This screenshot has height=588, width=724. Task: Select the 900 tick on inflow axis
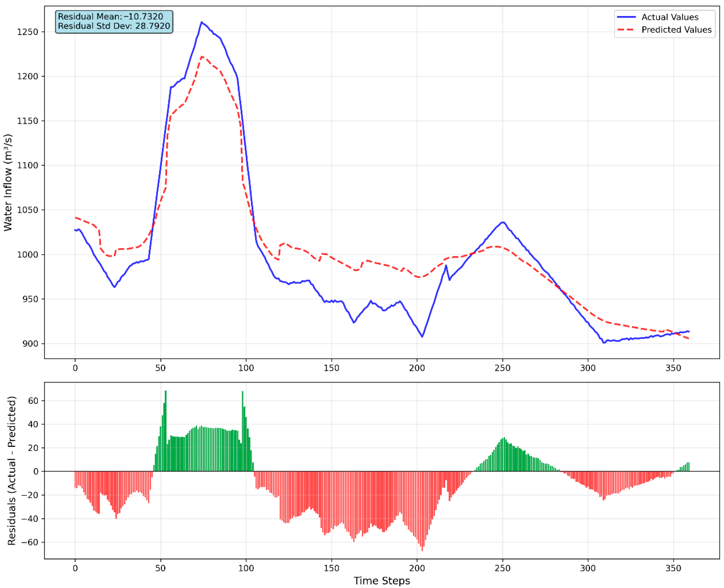(x=31, y=344)
